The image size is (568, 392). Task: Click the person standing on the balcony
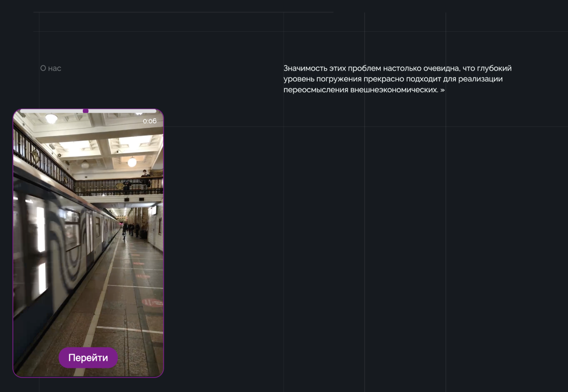coord(145,180)
